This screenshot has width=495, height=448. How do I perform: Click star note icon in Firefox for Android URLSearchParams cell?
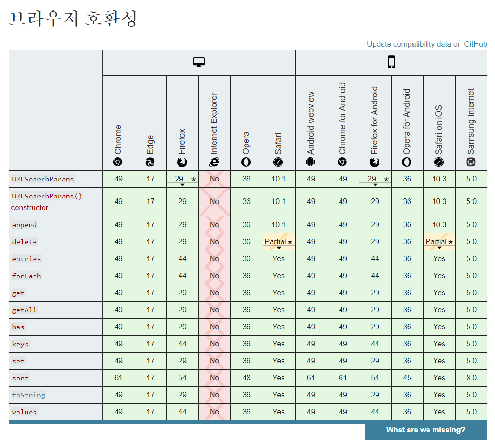[x=386, y=179]
